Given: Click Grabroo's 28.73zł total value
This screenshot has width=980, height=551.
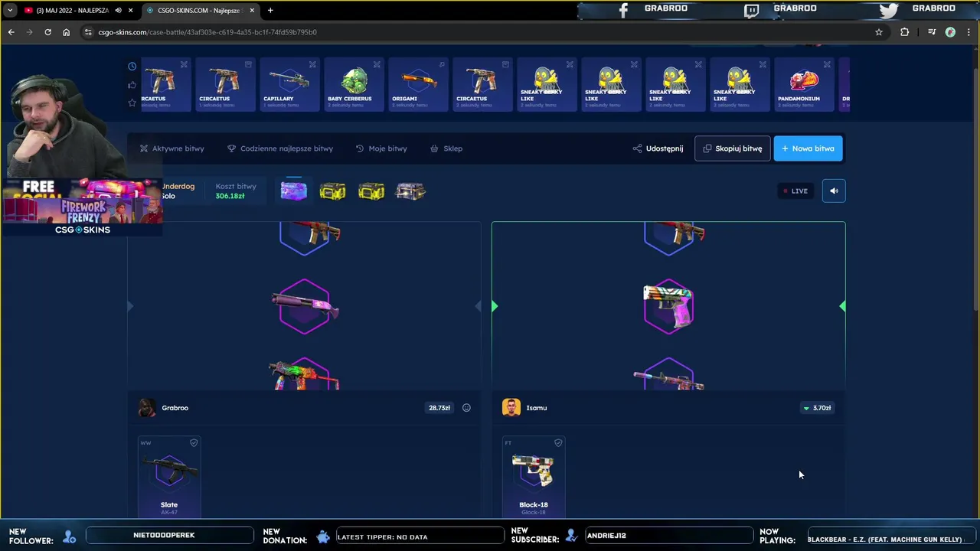Looking at the screenshot, I should (x=439, y=408).
